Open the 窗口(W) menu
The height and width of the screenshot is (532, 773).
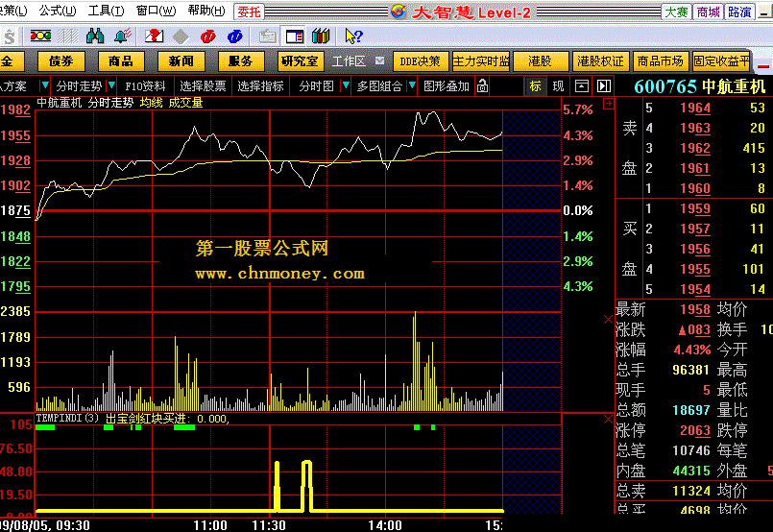pos(156,11)
